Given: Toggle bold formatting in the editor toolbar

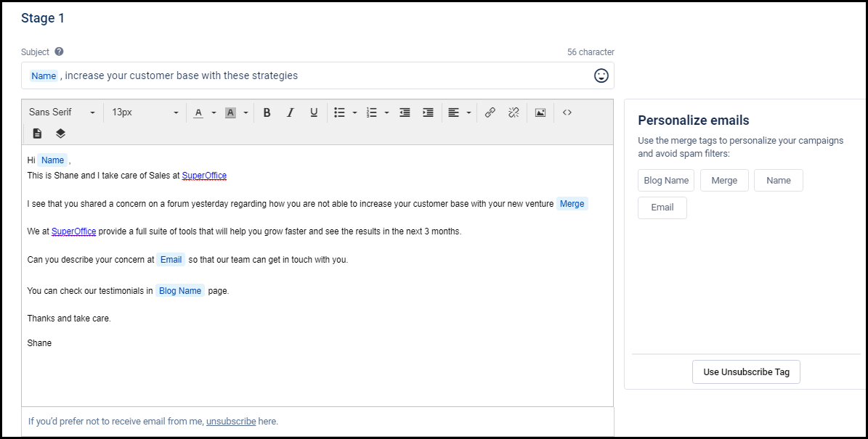Looking at the screenshot, I should coord(267,112).
